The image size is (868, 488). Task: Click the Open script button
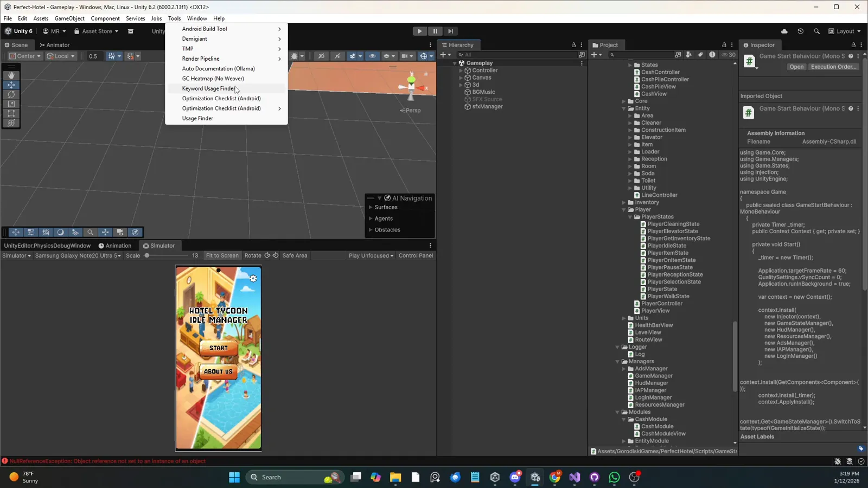click(796, 67)
